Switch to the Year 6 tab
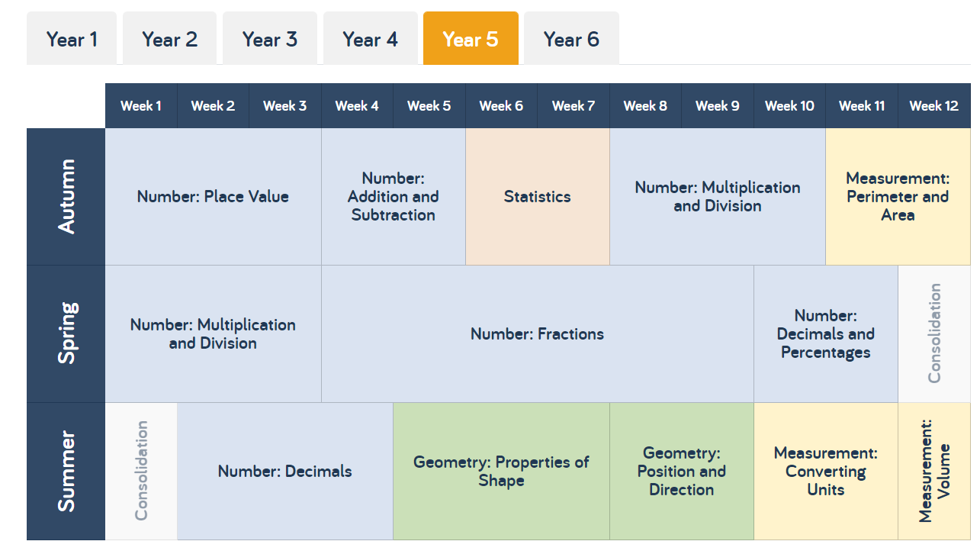Screen dimensions: 980x554 tap(571, 38)
